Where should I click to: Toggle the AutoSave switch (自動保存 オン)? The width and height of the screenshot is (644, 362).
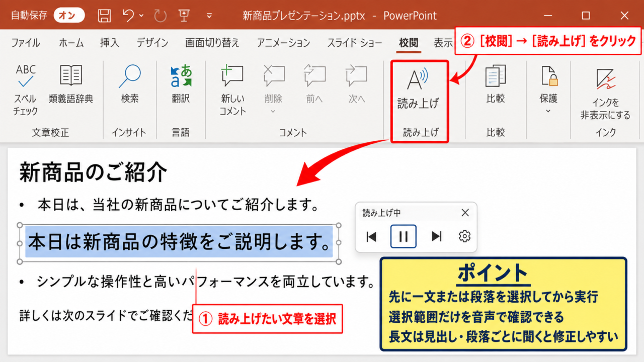coord(69,16)
